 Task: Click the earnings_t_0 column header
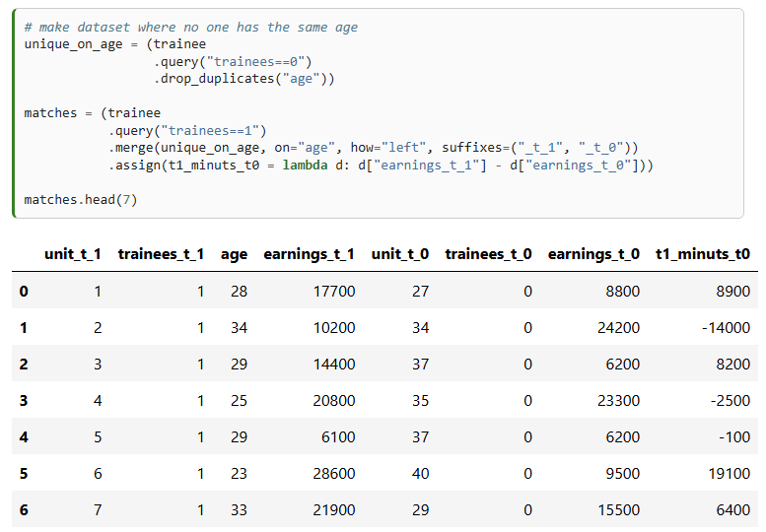click(x=593, y=254)
